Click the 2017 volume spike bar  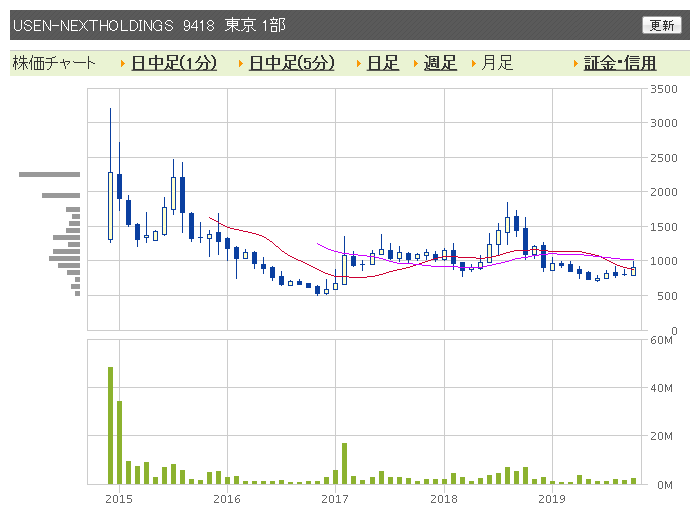tap(344, 463)
